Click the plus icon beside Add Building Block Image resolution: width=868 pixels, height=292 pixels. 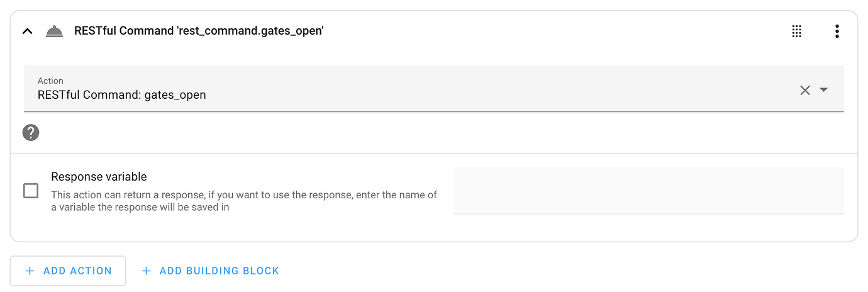146,271
